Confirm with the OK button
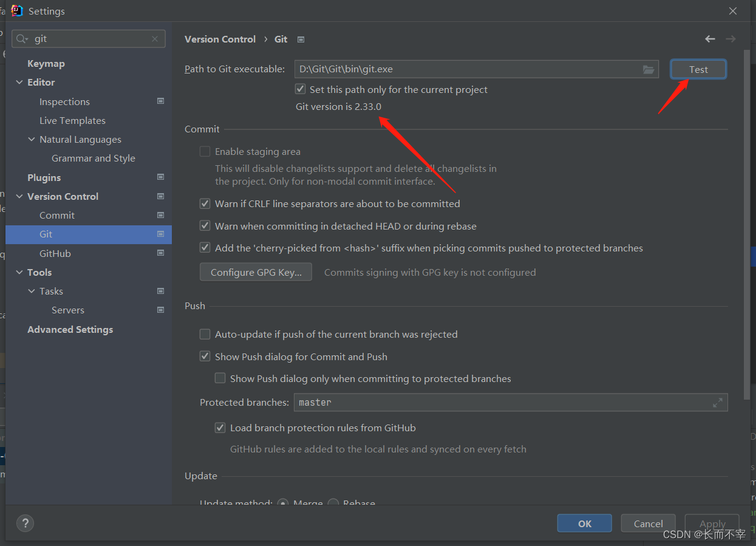 tap(585, 524)
